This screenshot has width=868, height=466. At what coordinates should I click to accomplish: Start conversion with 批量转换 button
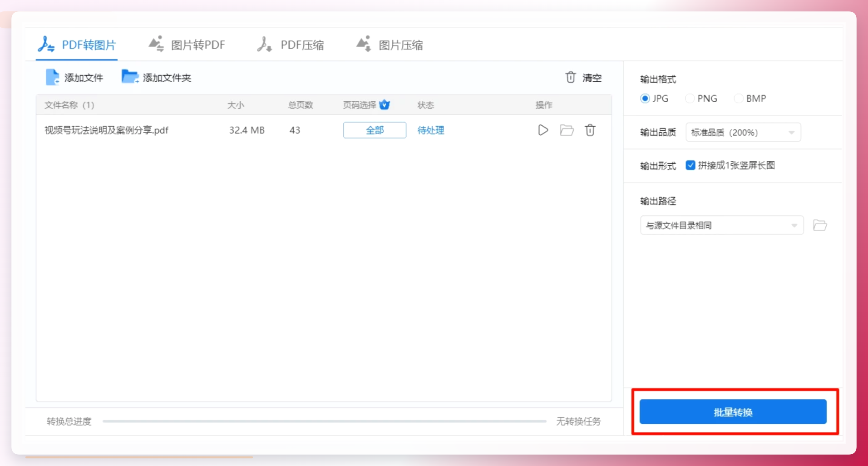733,411
